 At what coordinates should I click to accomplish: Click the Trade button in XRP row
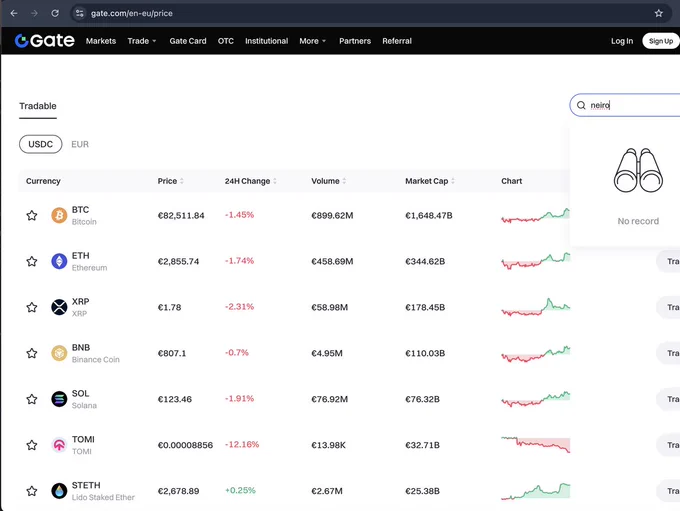pyautogui.click(x=668, y=307)
